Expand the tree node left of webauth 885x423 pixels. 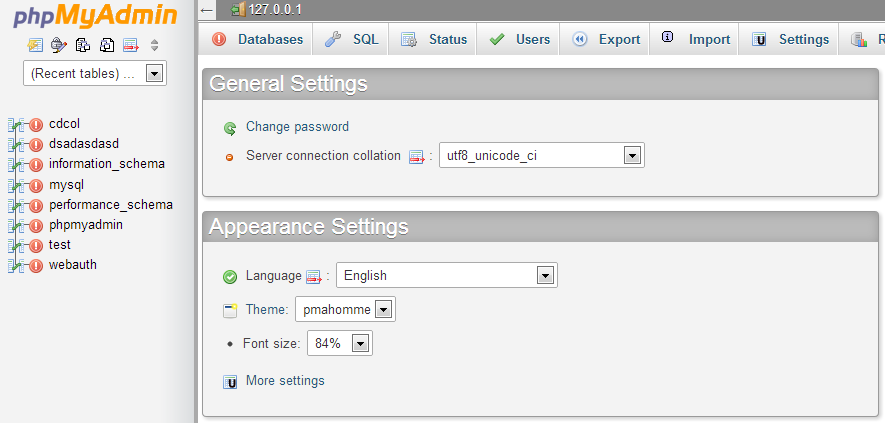tap(17, 265)
